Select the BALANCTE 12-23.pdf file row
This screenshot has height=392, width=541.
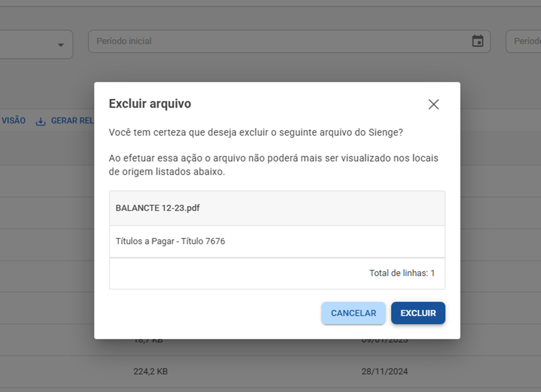tap(277, 208)
